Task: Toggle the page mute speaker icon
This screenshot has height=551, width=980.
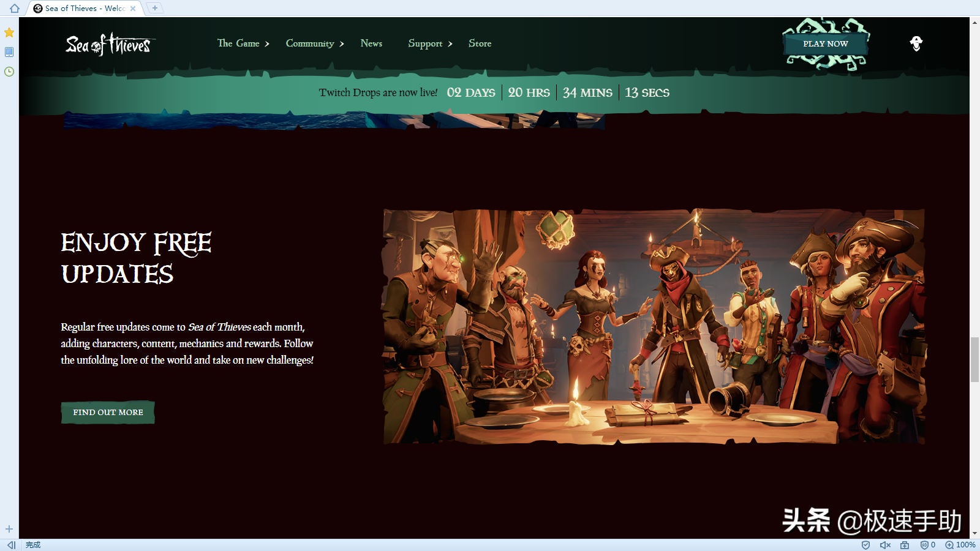Action: click(885, 545)
